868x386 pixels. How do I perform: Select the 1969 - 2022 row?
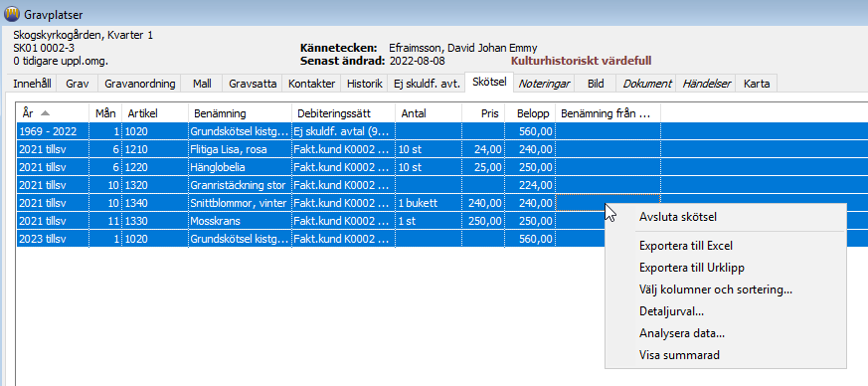441,131
